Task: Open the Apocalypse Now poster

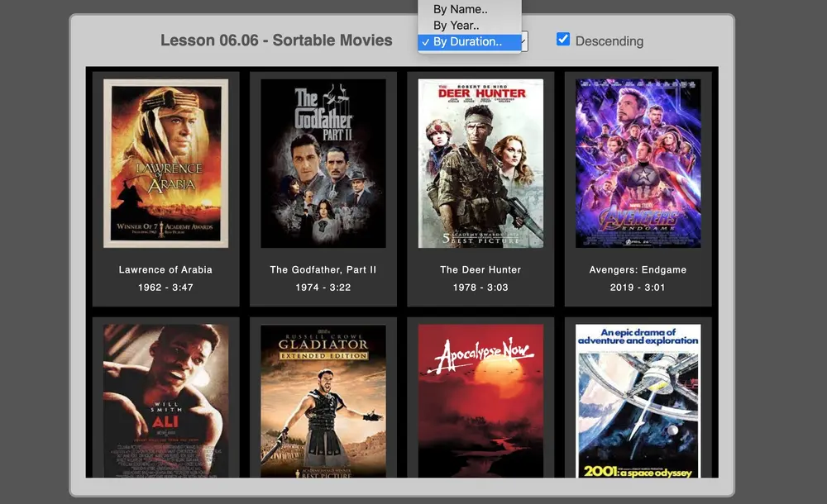Action: 480,401
